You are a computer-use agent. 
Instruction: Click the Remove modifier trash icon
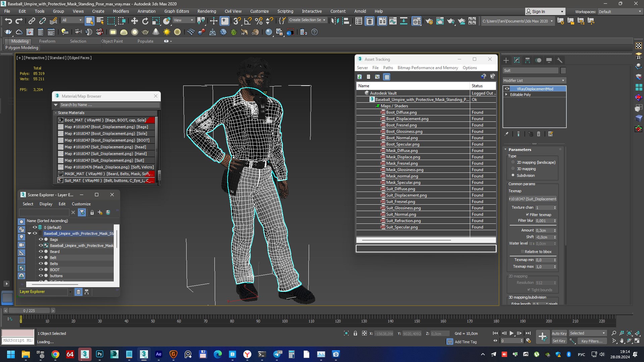click(539, 134)
